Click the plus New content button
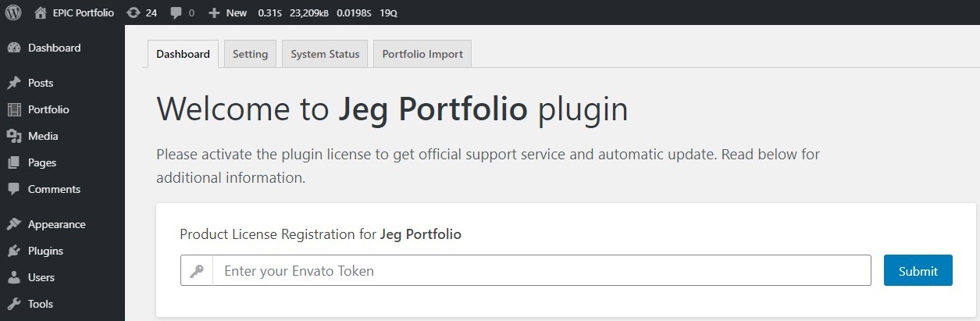The height and width of the screenshot is (321, 980). (228, 12)
